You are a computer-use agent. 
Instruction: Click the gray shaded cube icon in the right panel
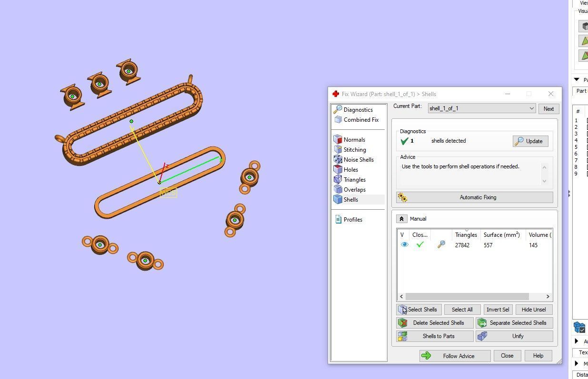tap(584, 26)
